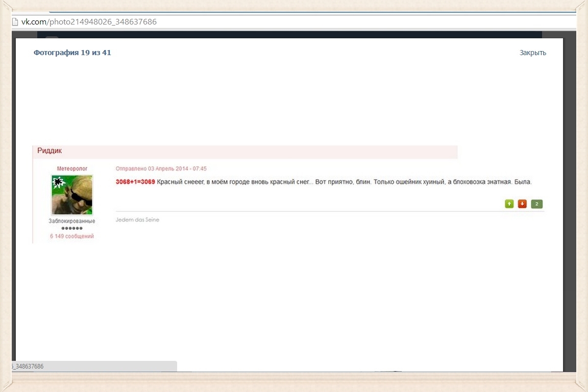Viewport: 588px width, 392px height.
Task: Click the red downvote arrow icon
Action: click(x=522, y=204)
